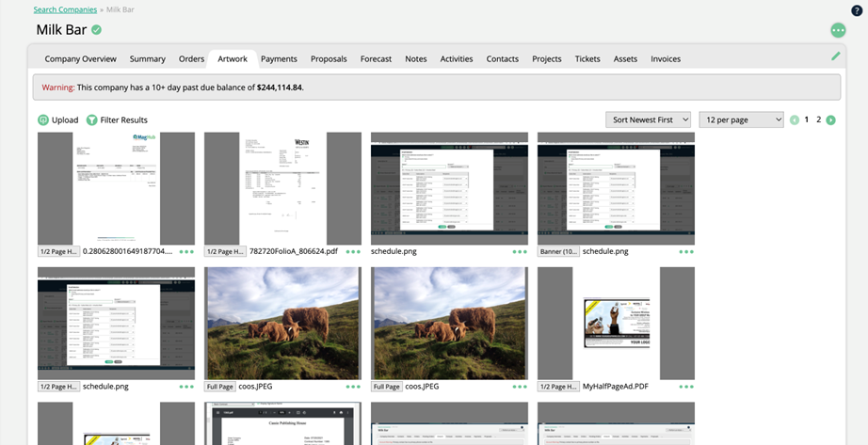
Task: Follow the Search Companies breadcrumb link
Action: (x=65, y=10)
